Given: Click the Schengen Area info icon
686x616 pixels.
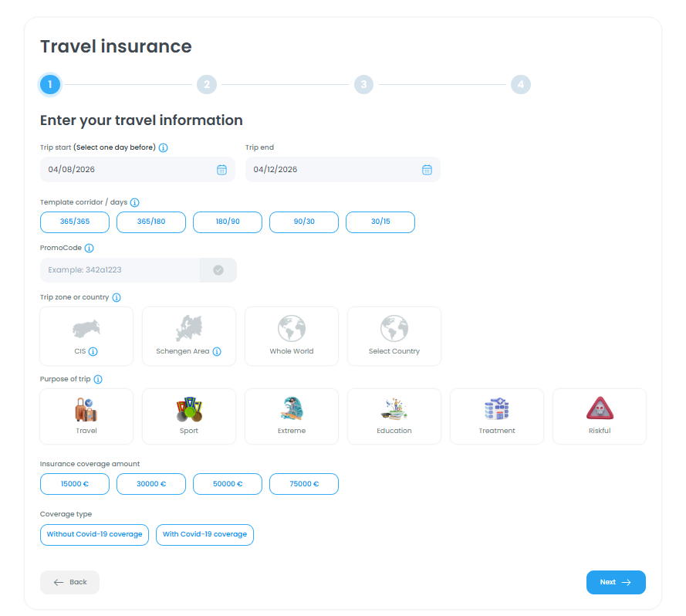Looking at the screenshot, I should click(217, 351).
